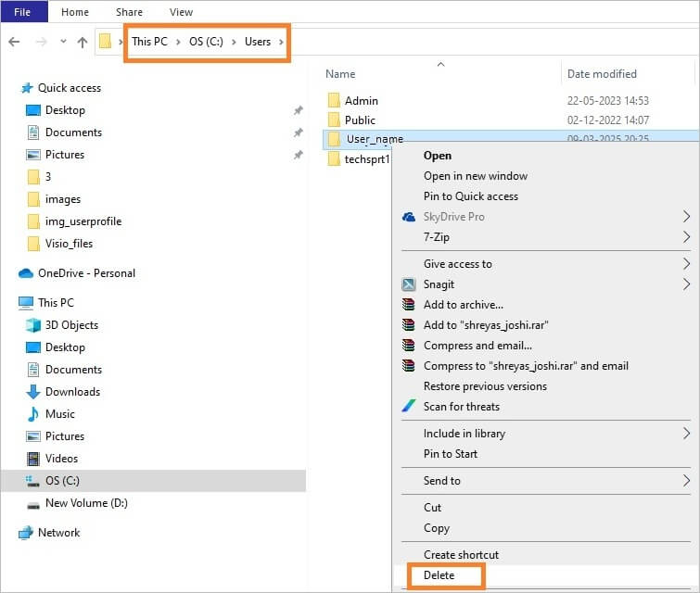The width and height of the screenshot is (700, 593).
Task: Open Pictures under Quick access
Action: point(65,155)
